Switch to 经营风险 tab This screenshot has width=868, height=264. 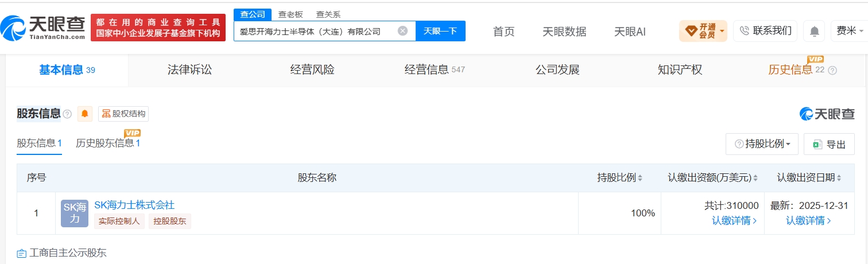[x=312, y=70]
